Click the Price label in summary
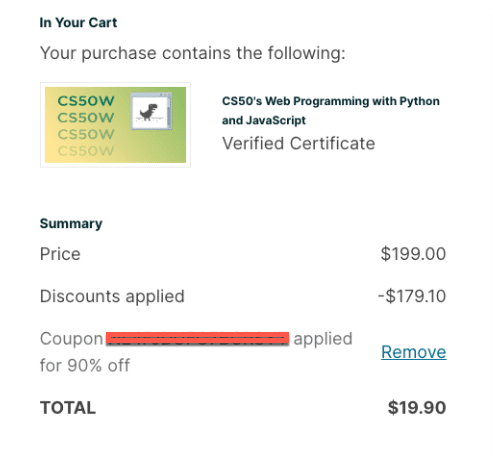The height and width of the screenshot is (456, 493). pos(60,254)
